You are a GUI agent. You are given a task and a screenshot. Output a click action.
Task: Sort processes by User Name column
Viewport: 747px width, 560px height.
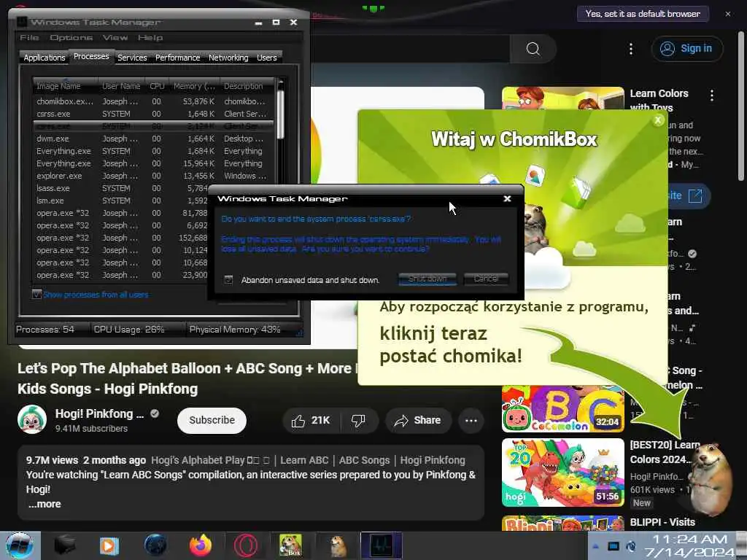(x=121, y=86)
